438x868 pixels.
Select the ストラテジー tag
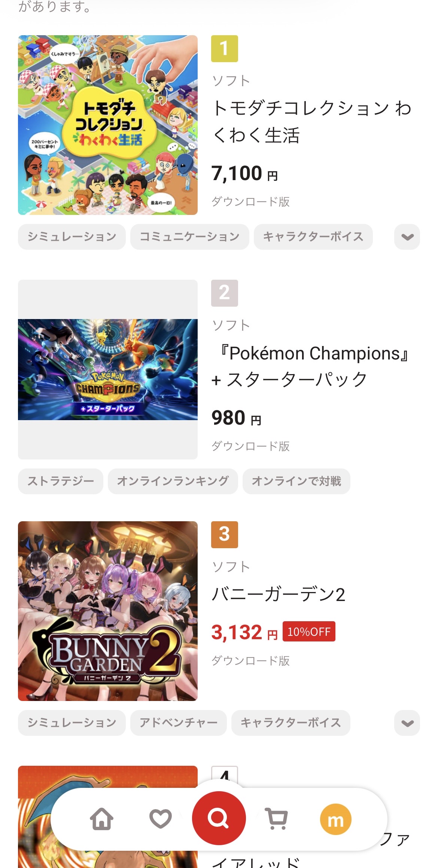pyautogui.click(x=61, y=481)
